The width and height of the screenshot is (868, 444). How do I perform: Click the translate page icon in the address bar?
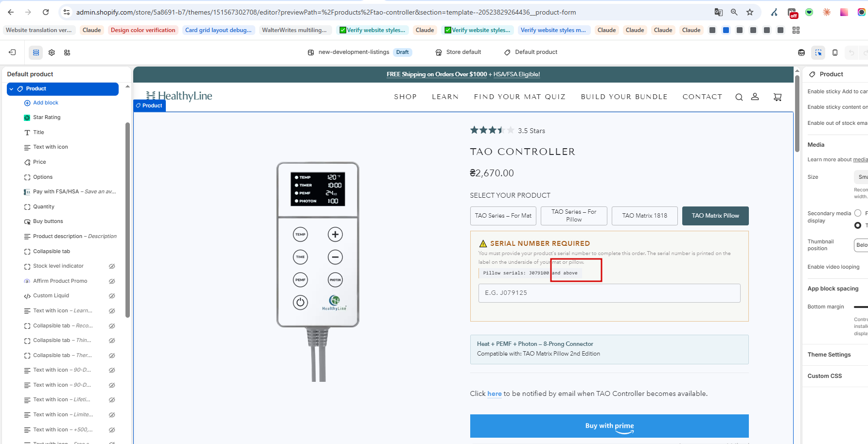pyautogui.click(x=719, y=12)
